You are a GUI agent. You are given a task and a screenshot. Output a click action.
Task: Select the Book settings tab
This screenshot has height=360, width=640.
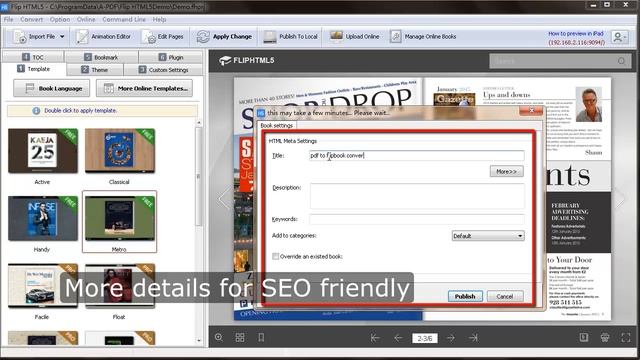(x=277, y=126)
